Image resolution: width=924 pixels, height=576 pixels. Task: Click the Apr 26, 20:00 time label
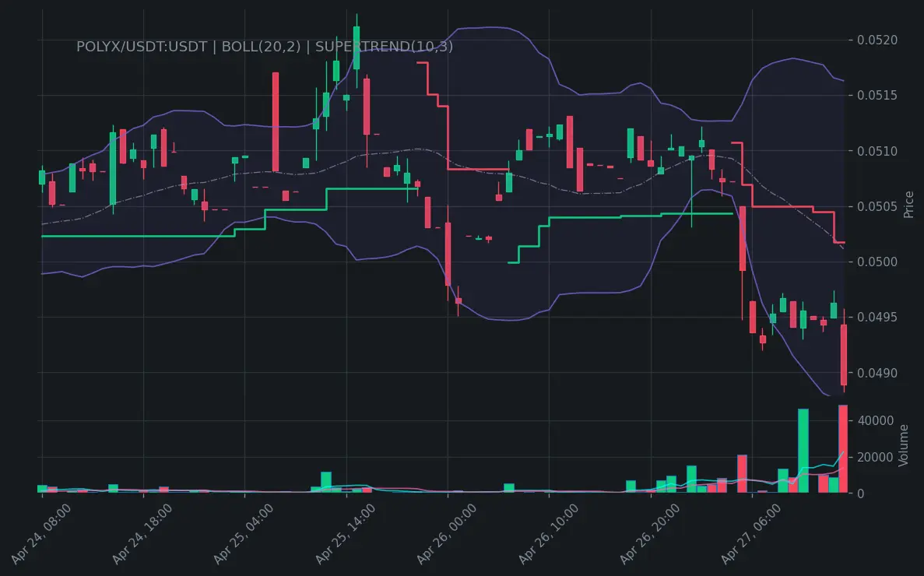point(650,534)
